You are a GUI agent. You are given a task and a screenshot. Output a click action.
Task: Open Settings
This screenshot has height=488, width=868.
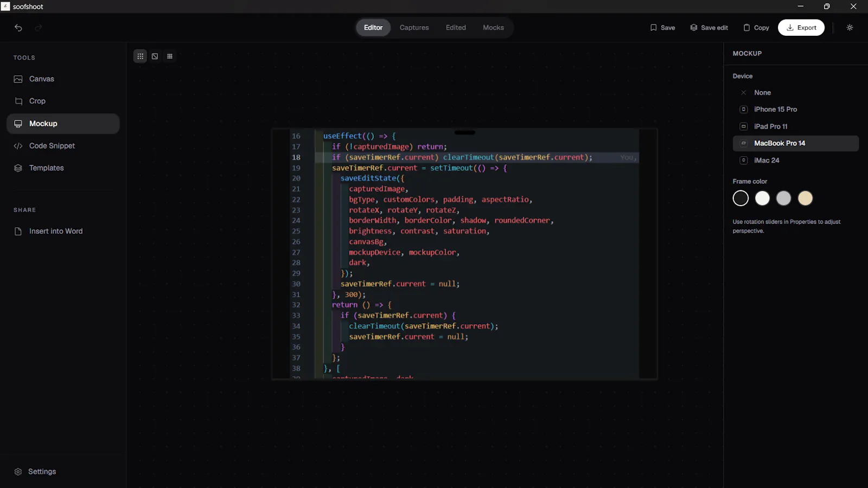coord(63,472)
